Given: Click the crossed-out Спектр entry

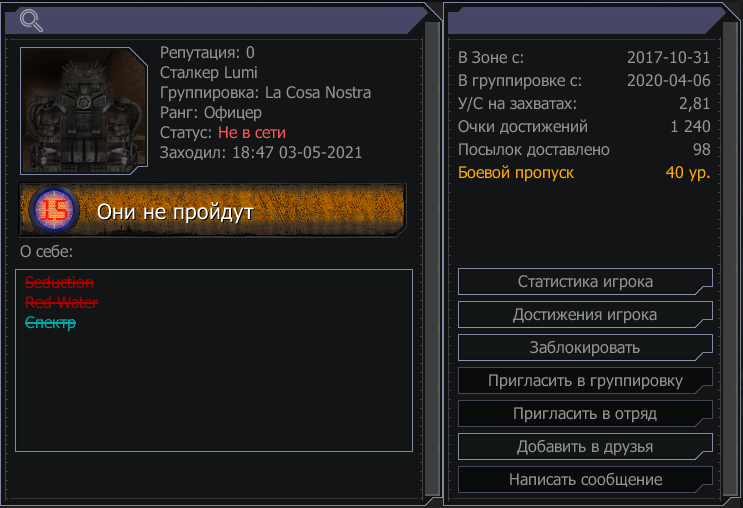Looking at the screenshot, I should 50,323.
